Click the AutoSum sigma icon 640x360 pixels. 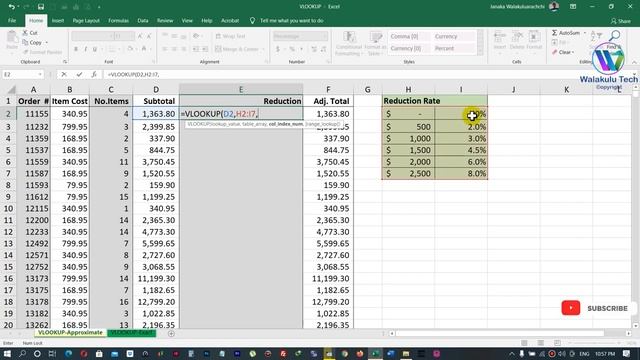coord(555,33)
